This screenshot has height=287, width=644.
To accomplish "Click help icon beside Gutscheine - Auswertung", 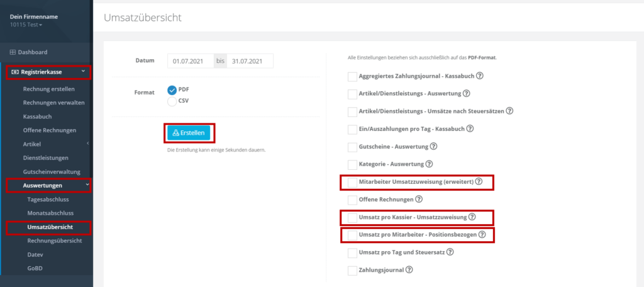I will pos(433,147).
